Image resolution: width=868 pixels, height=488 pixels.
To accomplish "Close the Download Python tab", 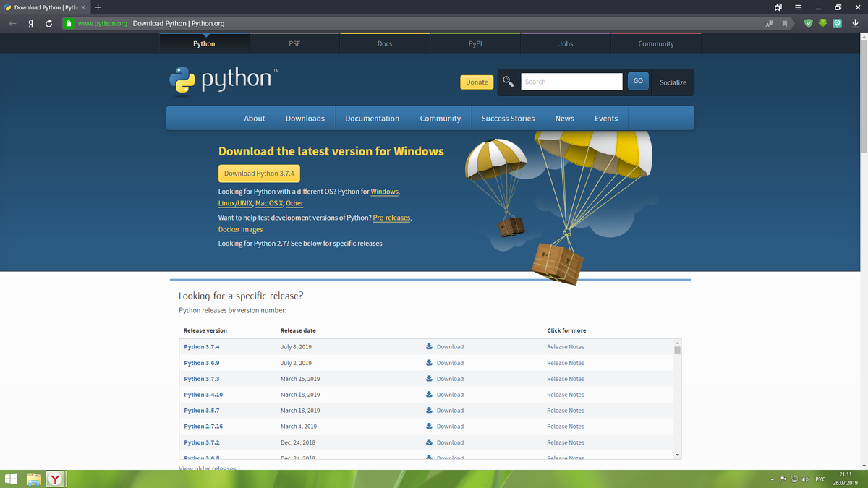I will pyautogui.click(x=83, y=7).
